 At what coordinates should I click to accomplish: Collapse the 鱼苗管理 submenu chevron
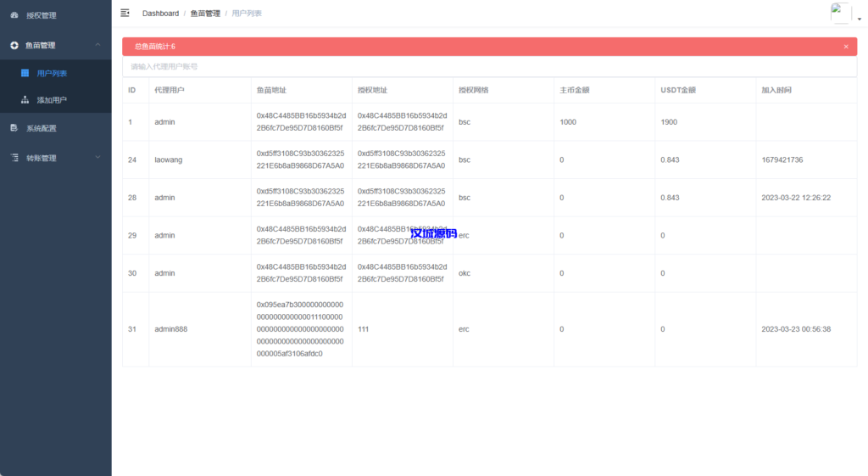click(x=98, y=45)
